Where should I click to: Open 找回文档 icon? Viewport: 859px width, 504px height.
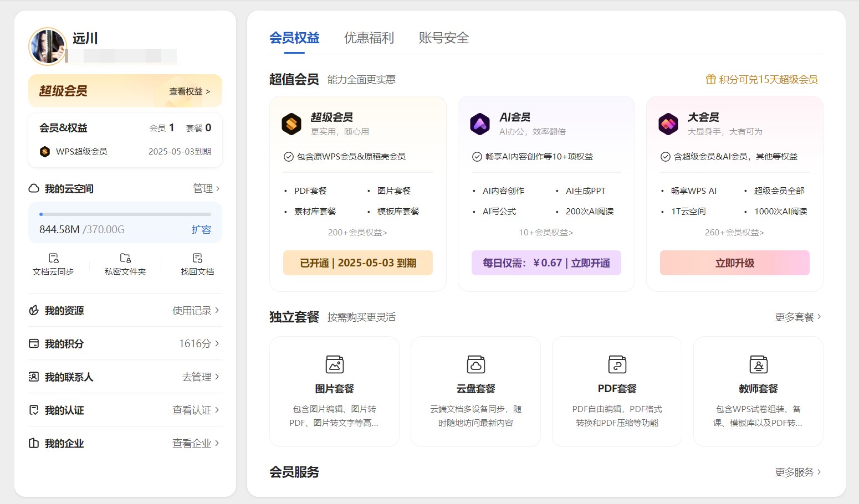pos(197,258)
